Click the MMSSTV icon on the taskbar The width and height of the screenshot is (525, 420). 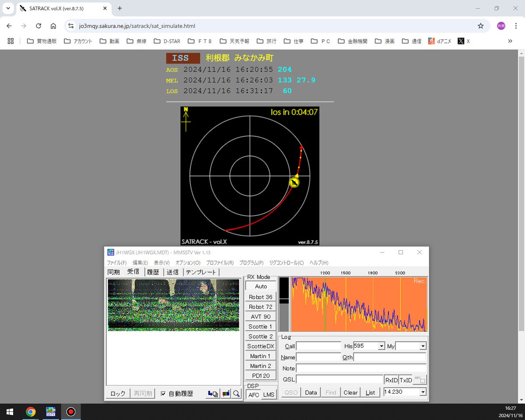[51, 412]
